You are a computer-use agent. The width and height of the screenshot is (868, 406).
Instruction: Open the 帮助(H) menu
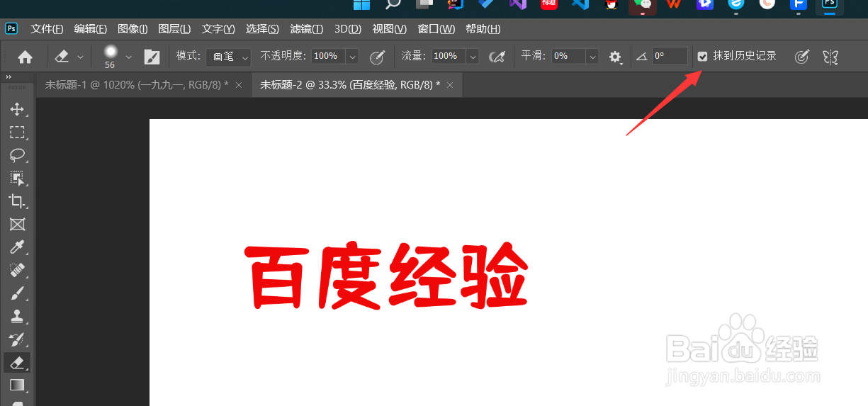coord(483,29)
